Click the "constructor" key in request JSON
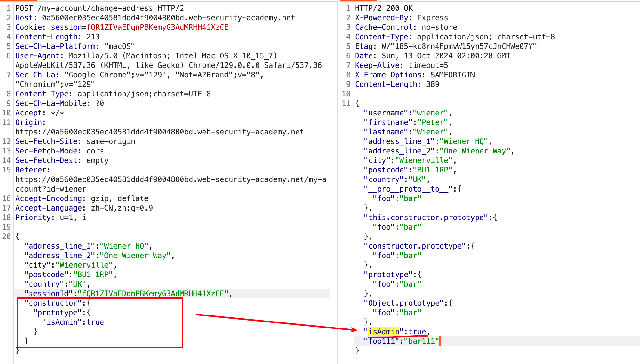 click(x=53, y=303)
